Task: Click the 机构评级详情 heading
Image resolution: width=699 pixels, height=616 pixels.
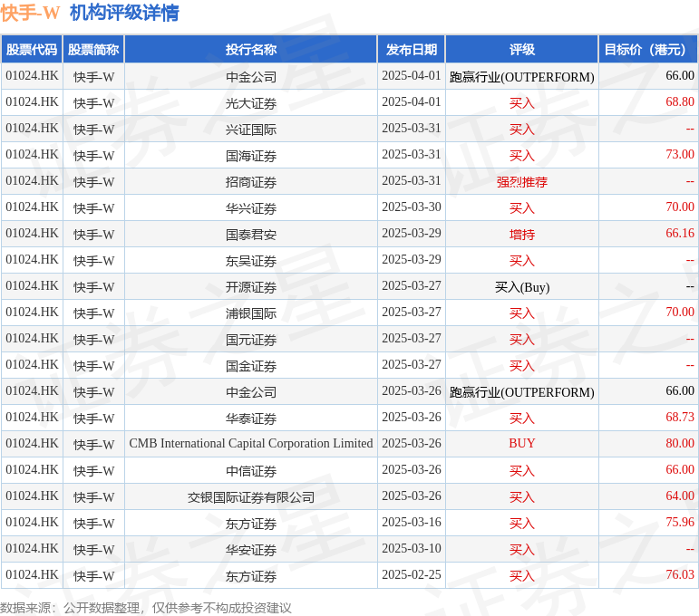Action: 124,13
